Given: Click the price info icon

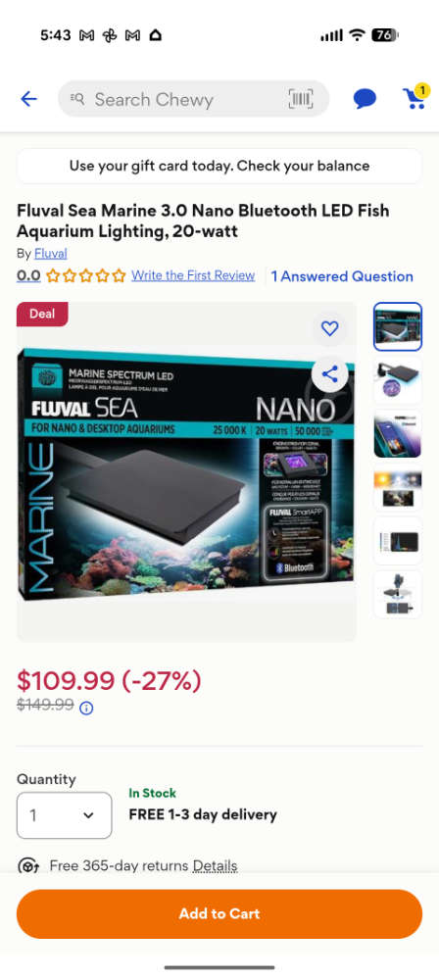Looking at the screenshot, I should [86, 709].
